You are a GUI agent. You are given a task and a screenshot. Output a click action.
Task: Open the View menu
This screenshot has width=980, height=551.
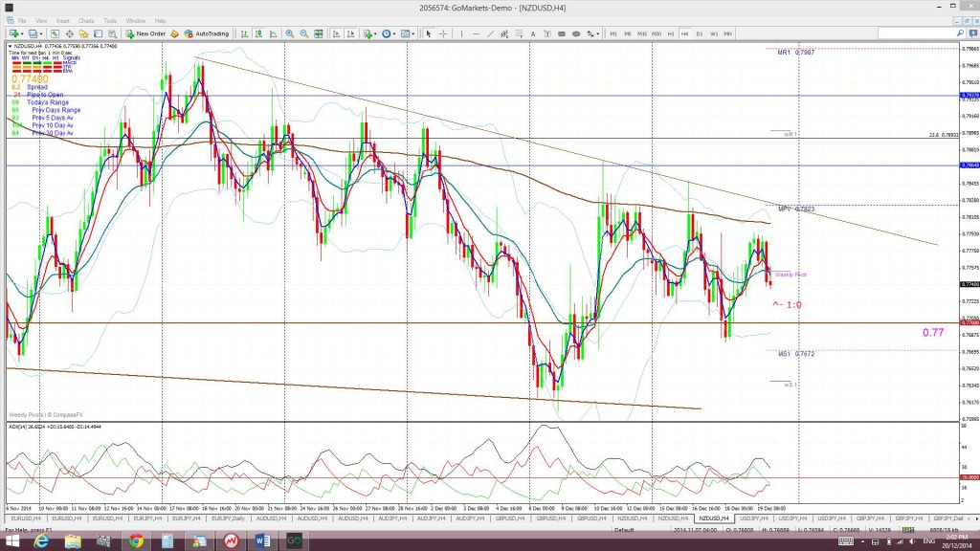tap(41, 21)
